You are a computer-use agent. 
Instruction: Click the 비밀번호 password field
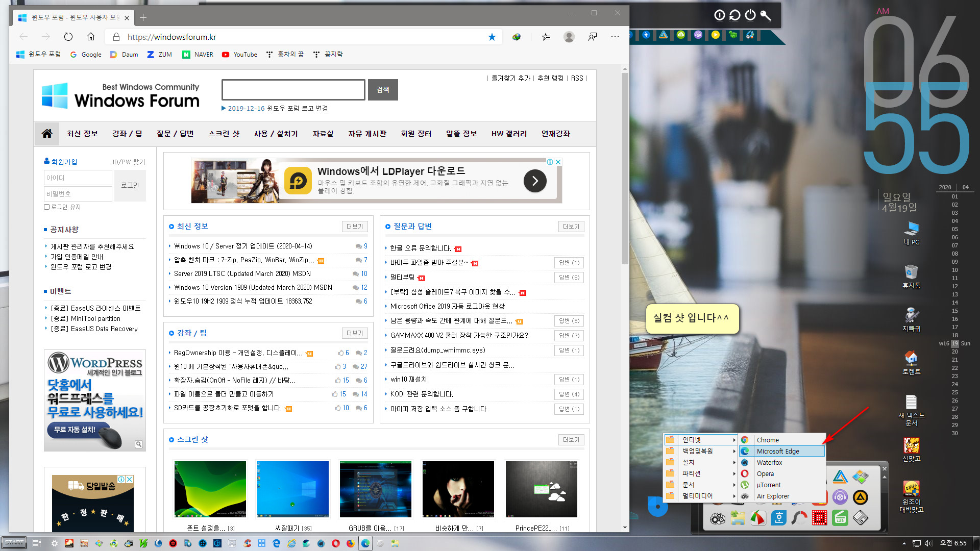coord(78,194)
